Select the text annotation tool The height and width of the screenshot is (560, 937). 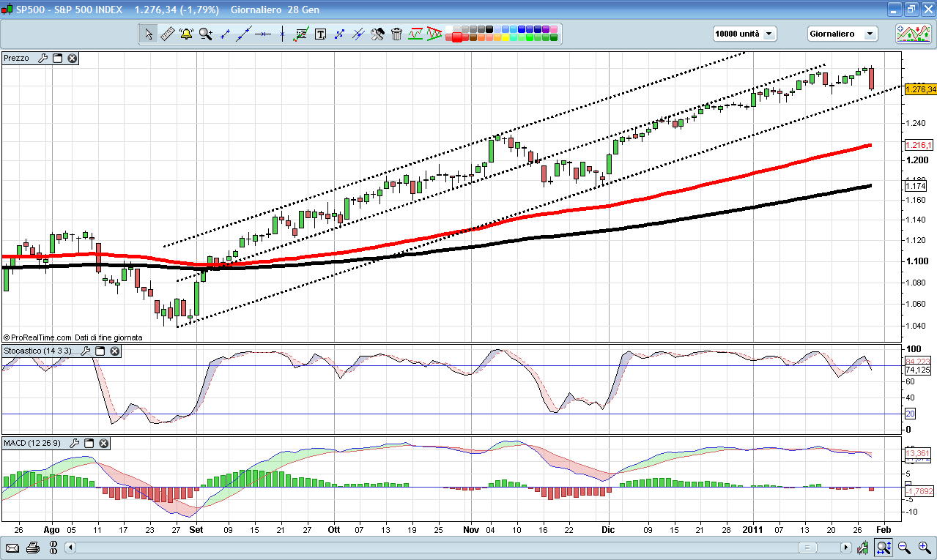click(x=320, y=34)
